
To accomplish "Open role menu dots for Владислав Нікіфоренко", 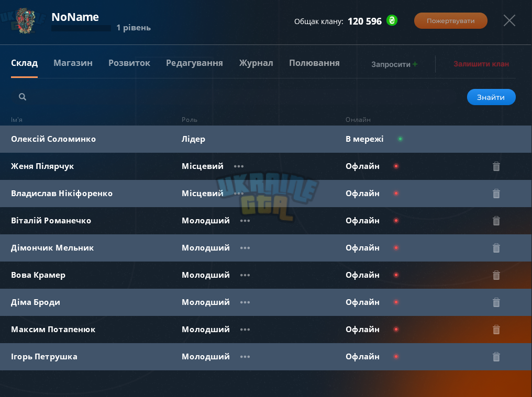I will point(239,193).
